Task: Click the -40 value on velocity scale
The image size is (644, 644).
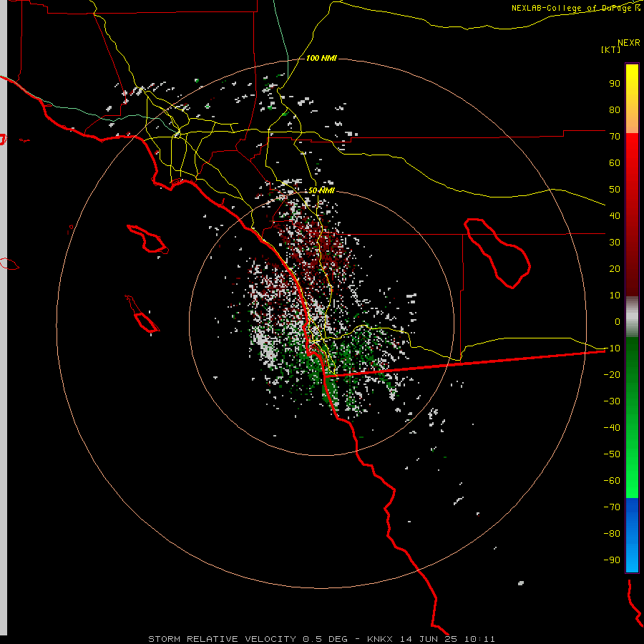Action: click(612, 428)
